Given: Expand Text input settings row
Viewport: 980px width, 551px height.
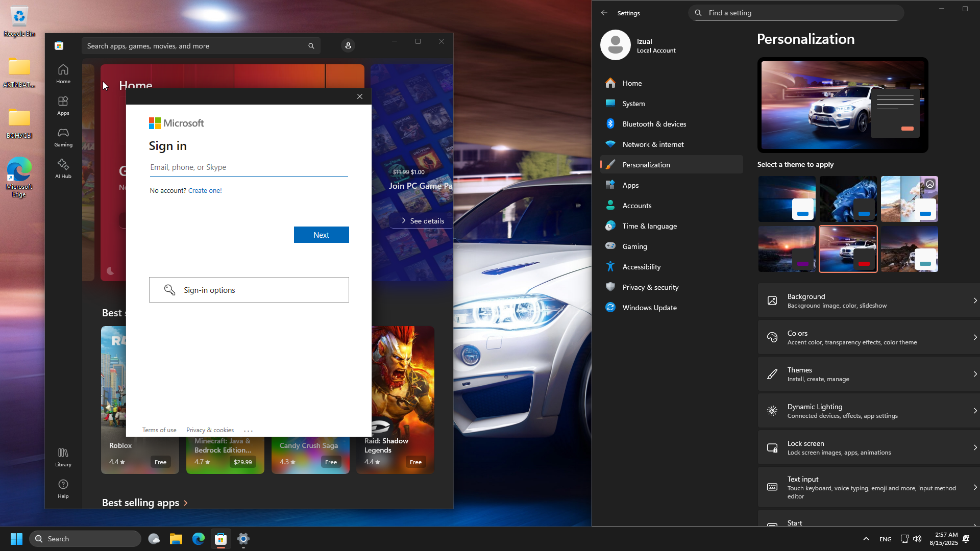Looking at the screenshot, I should (x=869, y=487).
